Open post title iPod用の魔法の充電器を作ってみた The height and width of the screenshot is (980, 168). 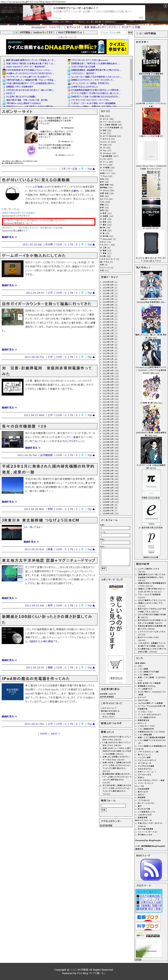36,678
